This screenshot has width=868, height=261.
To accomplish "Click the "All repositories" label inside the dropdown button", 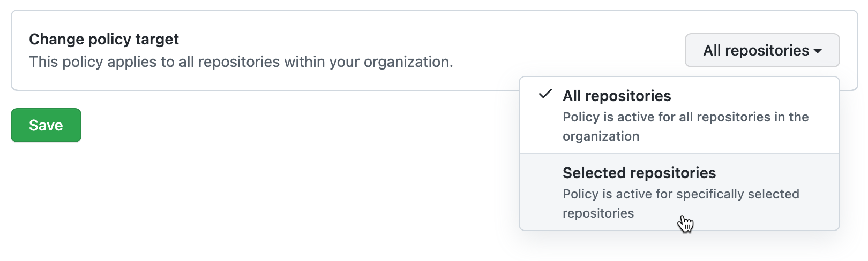I will pyautogui.click(x=755, y=50).
